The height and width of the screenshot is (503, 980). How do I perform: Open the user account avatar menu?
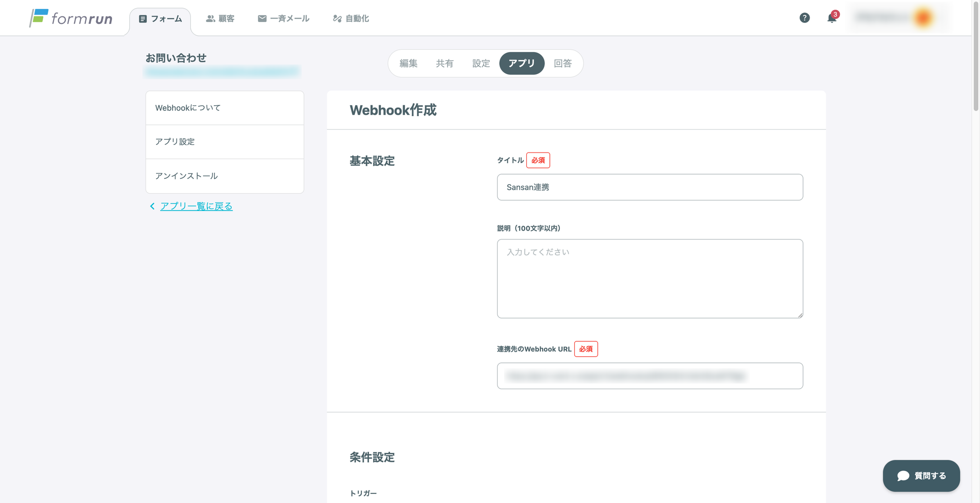coord(923,18)
